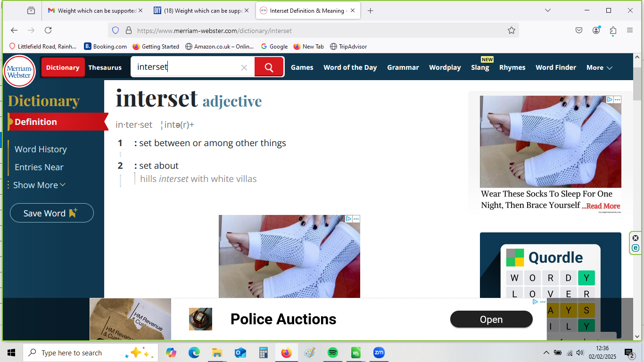Click the dictionary search input field
Screen dimensions: 644x362
[x=186, y=67]
